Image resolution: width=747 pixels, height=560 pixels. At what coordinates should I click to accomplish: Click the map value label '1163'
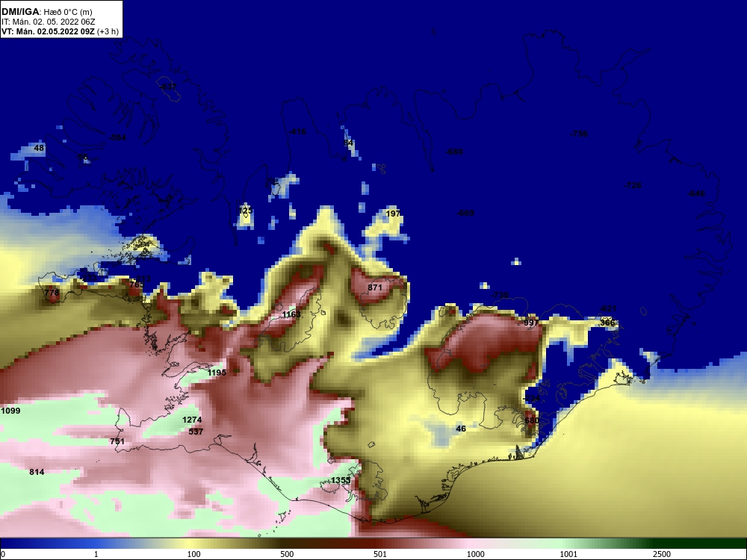291,314
